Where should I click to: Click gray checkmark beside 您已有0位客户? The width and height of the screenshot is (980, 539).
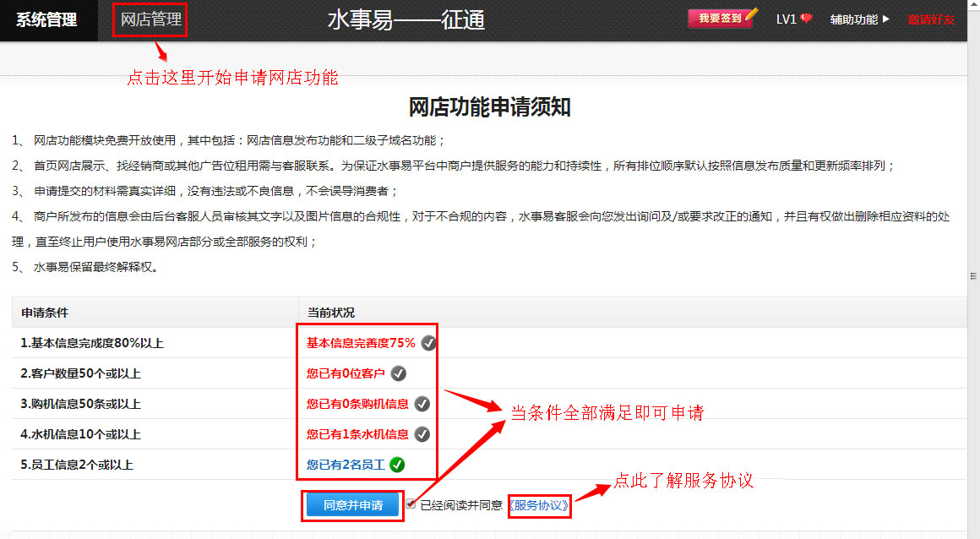coord(399,373)
